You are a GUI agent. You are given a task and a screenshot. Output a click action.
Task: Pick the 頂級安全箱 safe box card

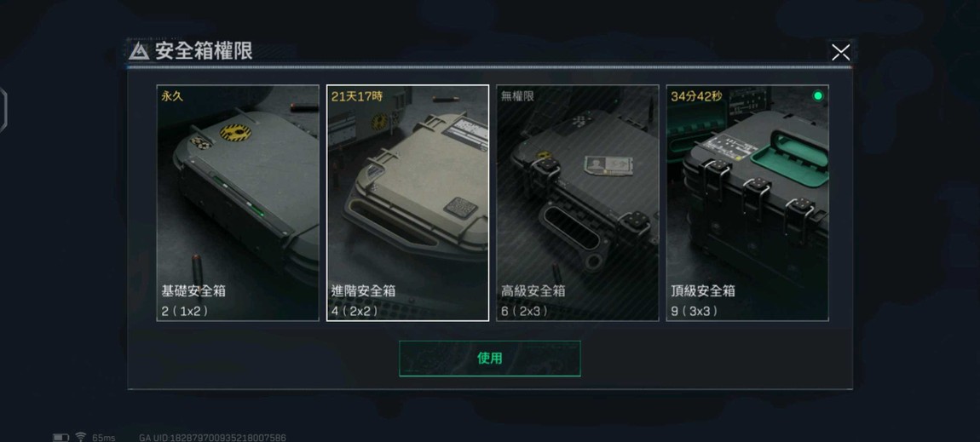coord(747,203)
